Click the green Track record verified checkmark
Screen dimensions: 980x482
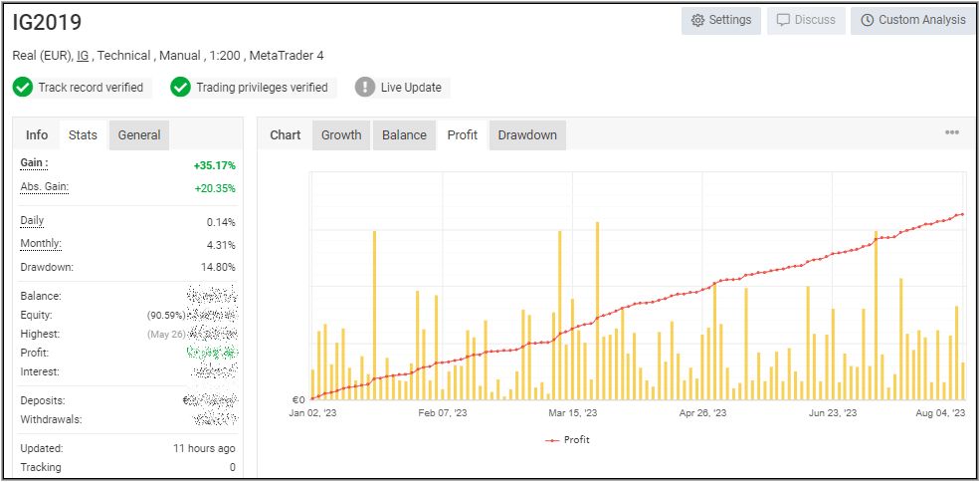23,88
